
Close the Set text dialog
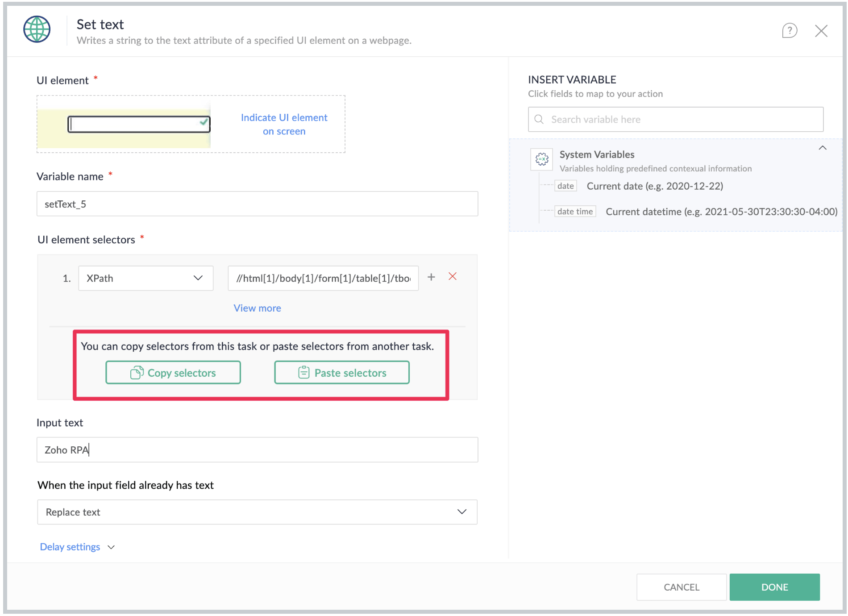pyautogui.click(x=821, y=31)
